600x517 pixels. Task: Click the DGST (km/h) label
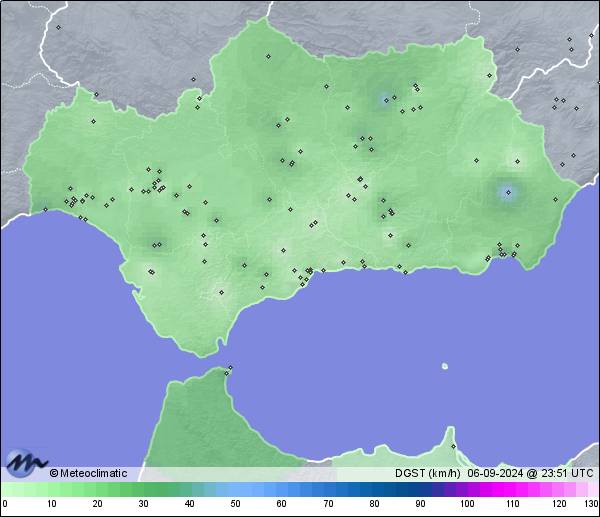(427, 473)
